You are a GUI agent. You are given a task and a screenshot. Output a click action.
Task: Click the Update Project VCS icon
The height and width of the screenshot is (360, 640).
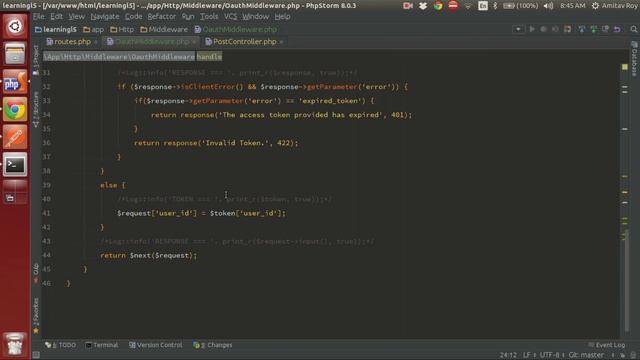(x=582, y=29)
